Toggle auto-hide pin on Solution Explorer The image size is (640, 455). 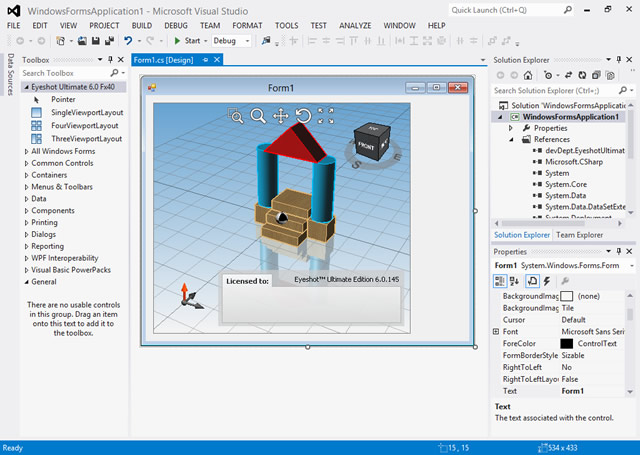pyautogui.click(x=619, y=60)
